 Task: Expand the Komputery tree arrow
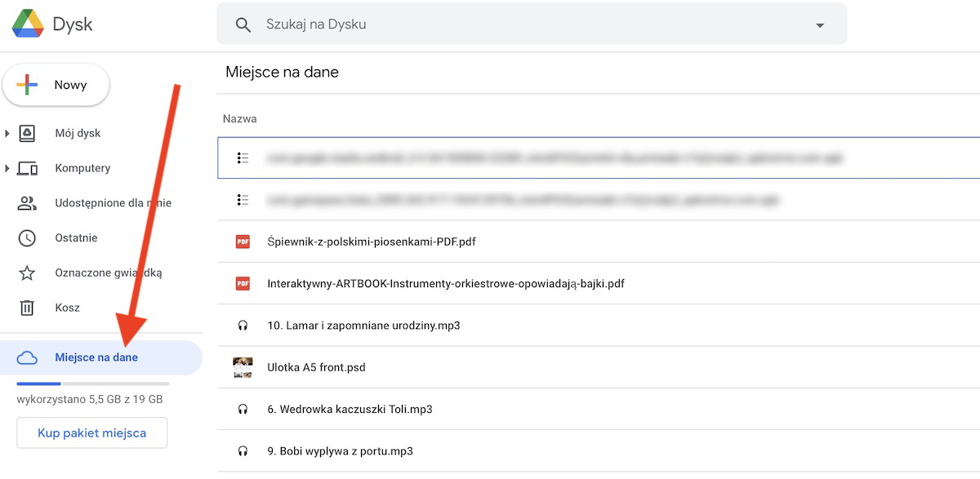[x=7, y=168]
